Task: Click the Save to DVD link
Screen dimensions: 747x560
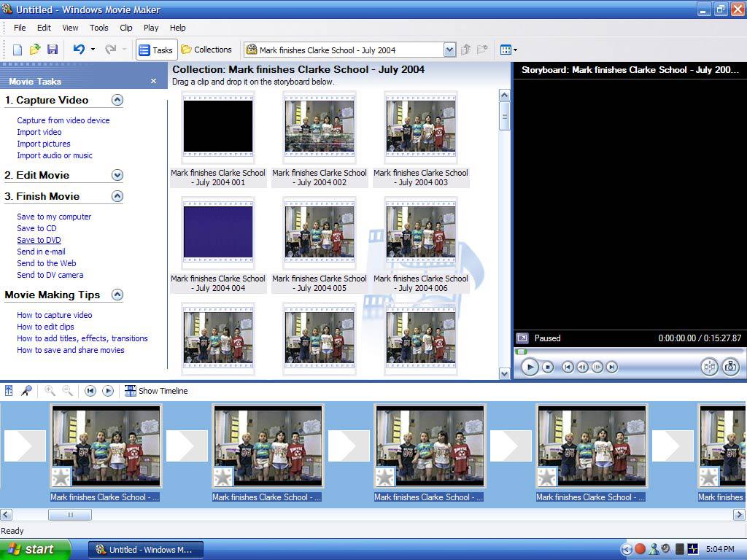Action: coord(39,240)
